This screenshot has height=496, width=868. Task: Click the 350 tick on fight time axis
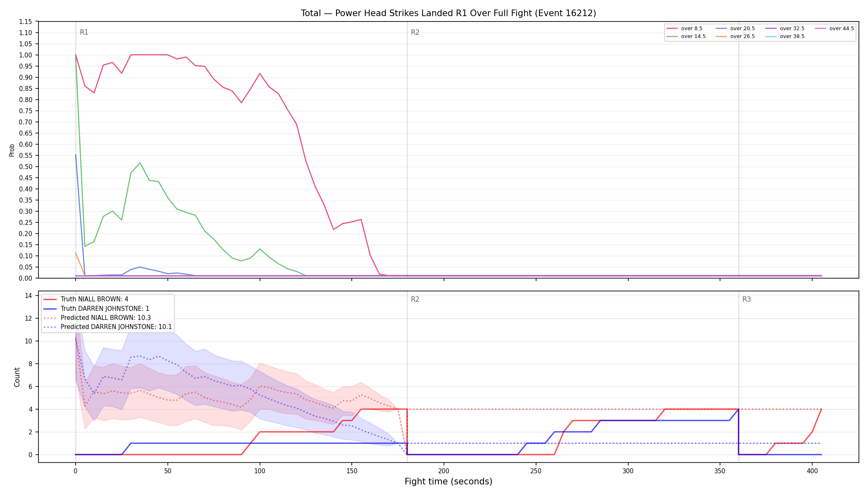(x=720, y=470)
